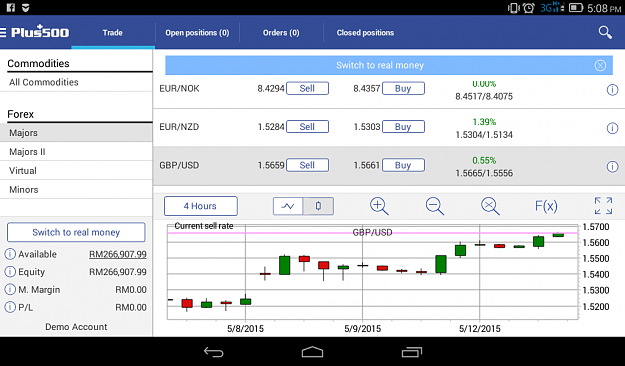This screenshot has width=625, height=366.
Task: Show info about Equity
Action: tap(10, 272)
